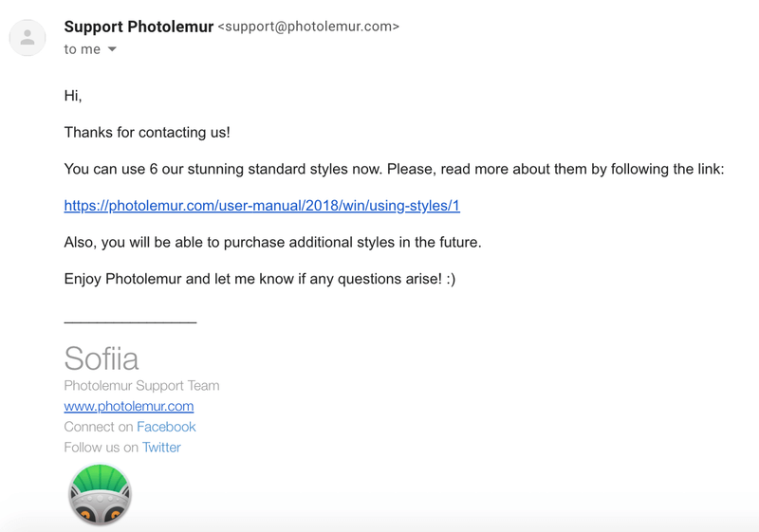Screen dimensions: 759x532
Task: Click the 'Connect on' label text
Action: (99, 427)
